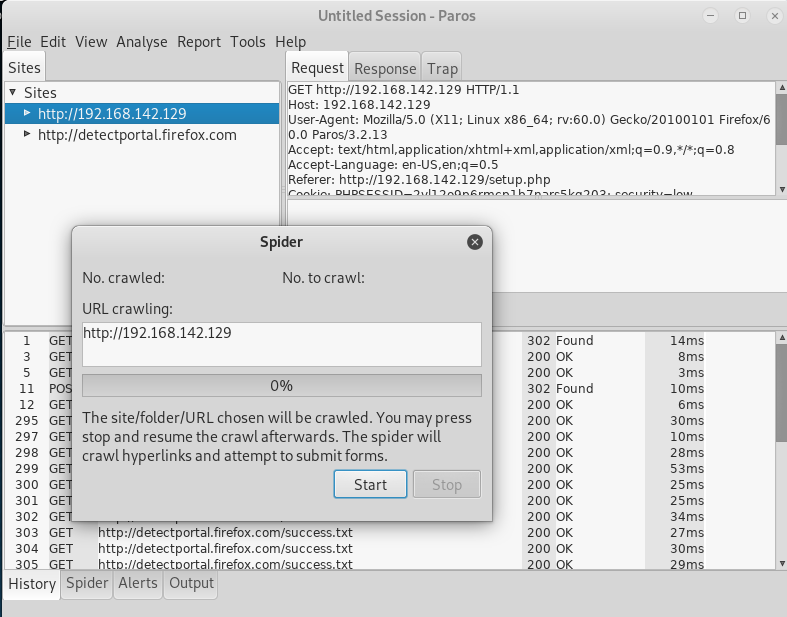This screenshot has height=617, width=787.
Task: Click Start to begin spider crawl
Action: tap(370, 484)
